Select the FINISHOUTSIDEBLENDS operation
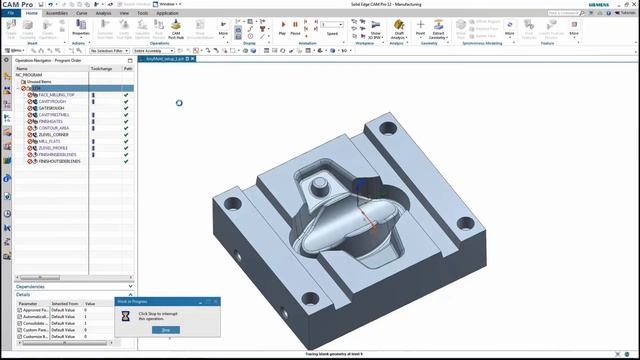 (x=60, y=161)
